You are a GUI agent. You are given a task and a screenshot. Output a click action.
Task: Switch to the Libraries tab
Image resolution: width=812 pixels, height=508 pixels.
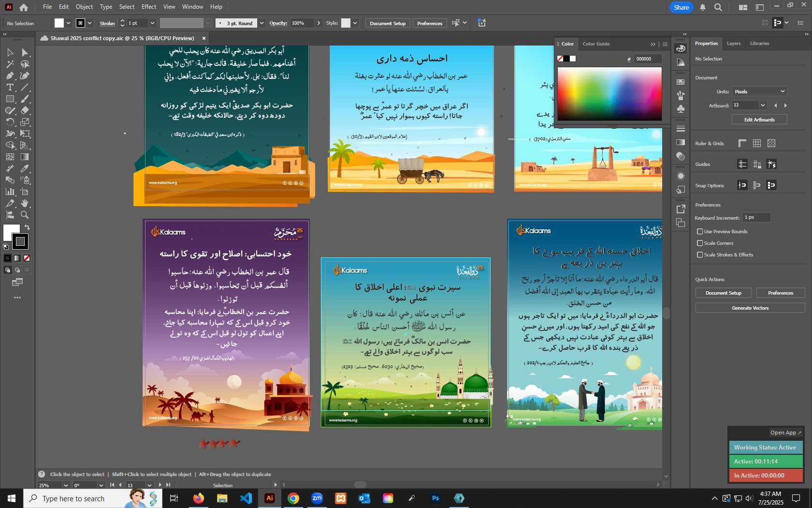(759, 44)
